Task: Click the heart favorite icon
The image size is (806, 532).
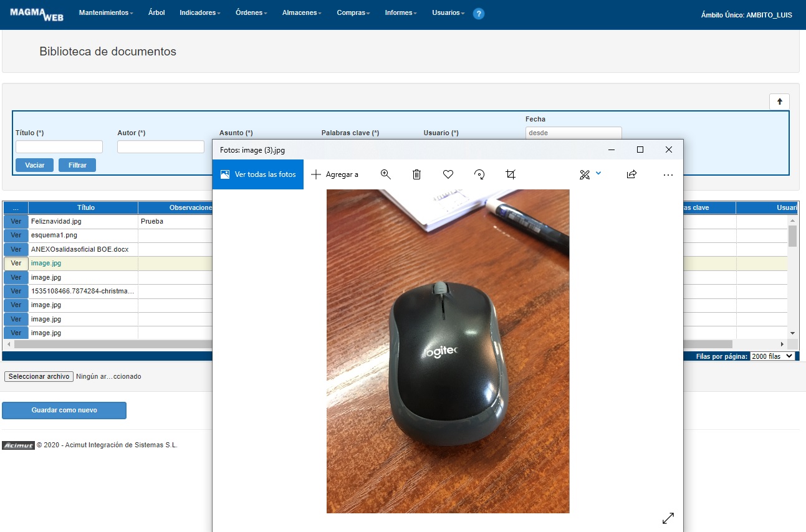Action: 448,174
